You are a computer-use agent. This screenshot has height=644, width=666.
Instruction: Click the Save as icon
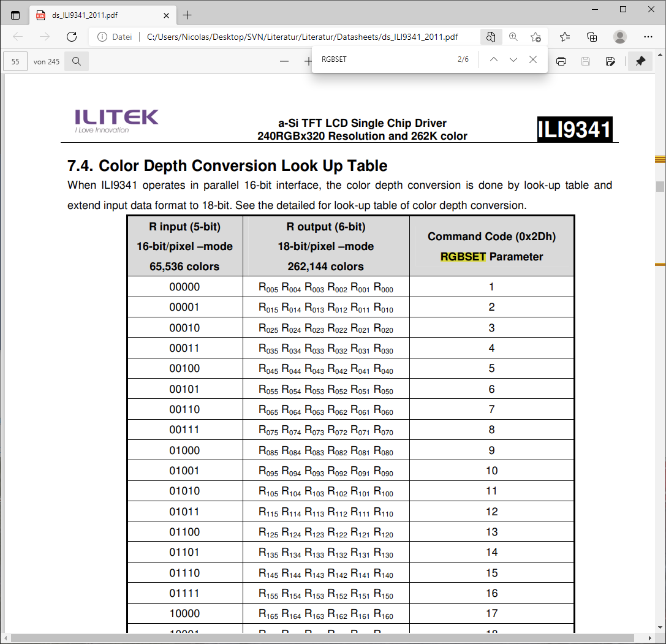tap(610, 62)
